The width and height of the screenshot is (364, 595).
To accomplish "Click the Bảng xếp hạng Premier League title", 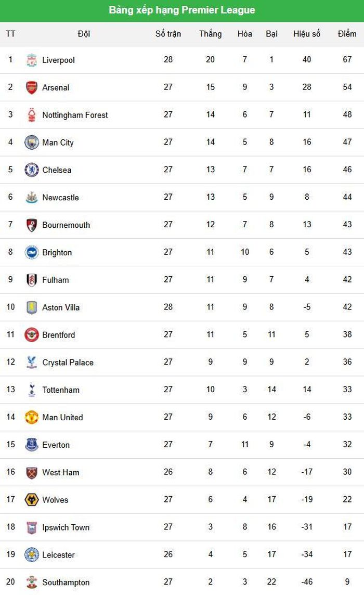I will pyautogui.click(x=182, y=10).
